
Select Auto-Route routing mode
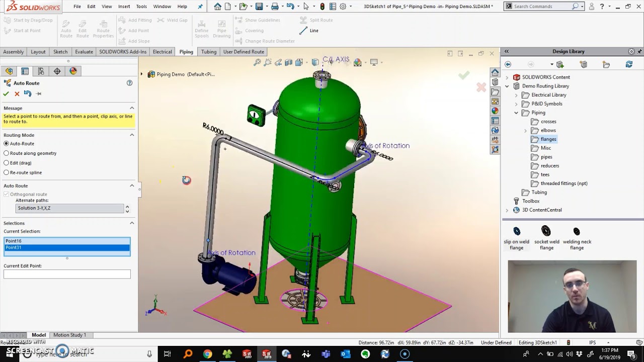click(7, 144)
